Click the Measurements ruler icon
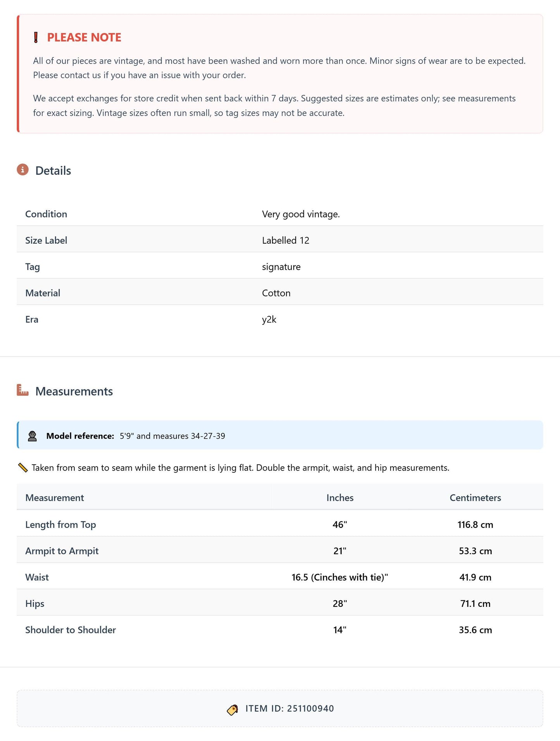The image size is (560, 741). (23, 390)
